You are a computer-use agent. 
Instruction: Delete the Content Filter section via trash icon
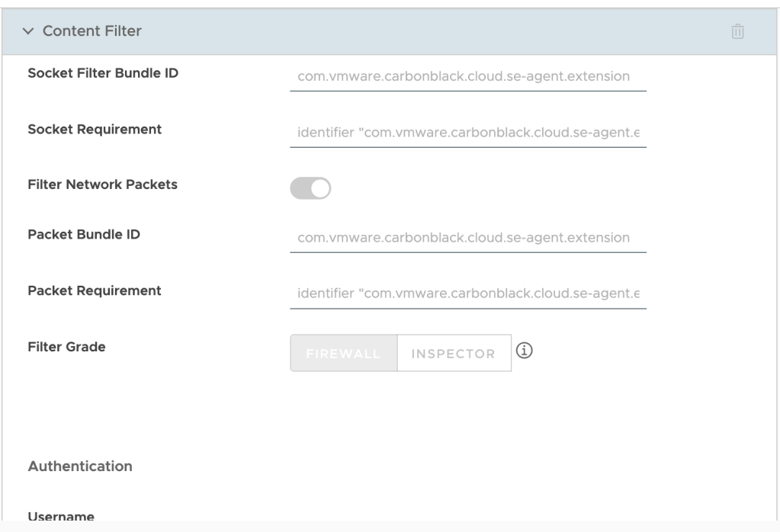pos(737,31)
